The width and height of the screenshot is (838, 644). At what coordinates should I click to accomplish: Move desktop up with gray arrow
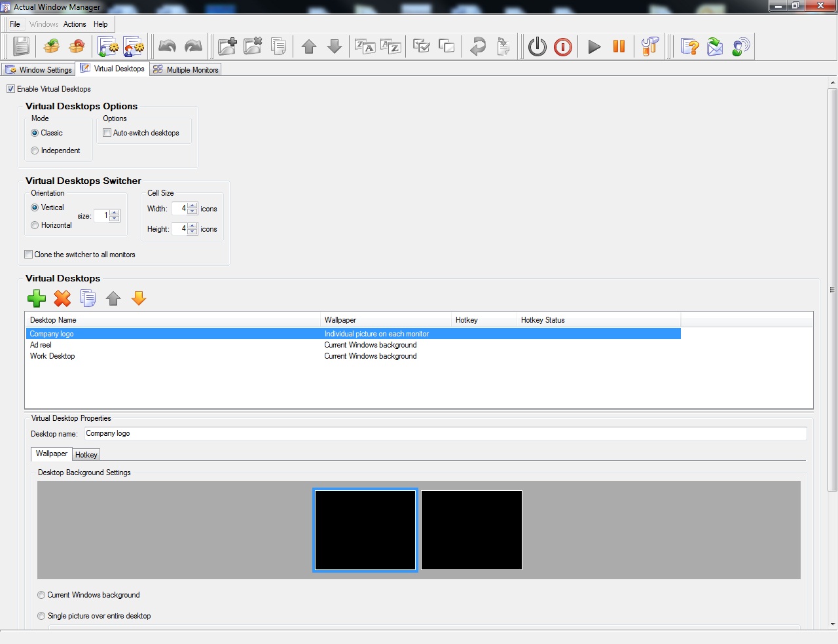(x=113, y=298)
